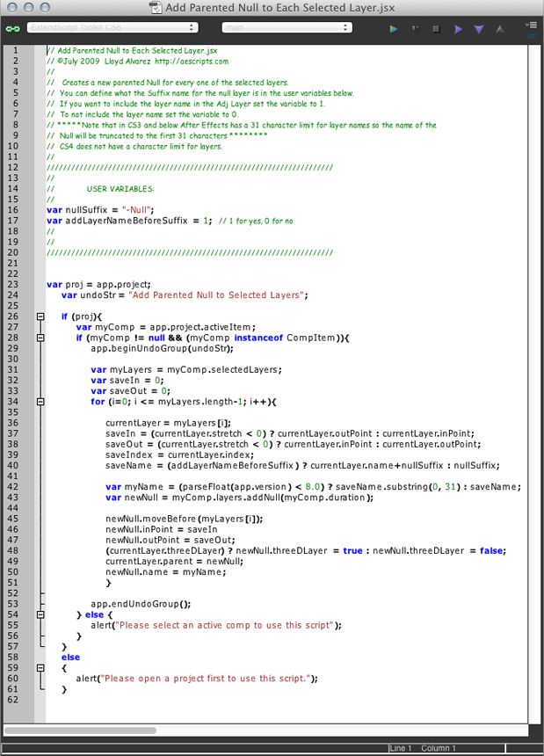
Task: Click the document icon in title bar
Action: 156,7
